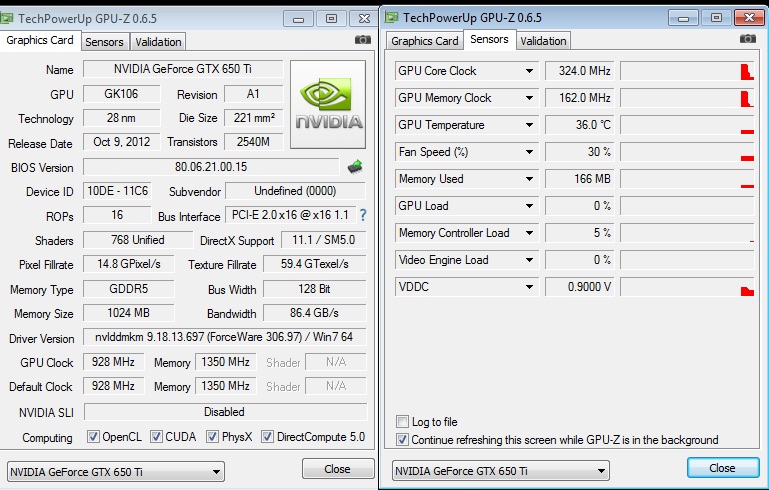Screen dimensions: 769x490
Task: Click the GPU-Z app icon in right title bar
Action: (391, 18)
